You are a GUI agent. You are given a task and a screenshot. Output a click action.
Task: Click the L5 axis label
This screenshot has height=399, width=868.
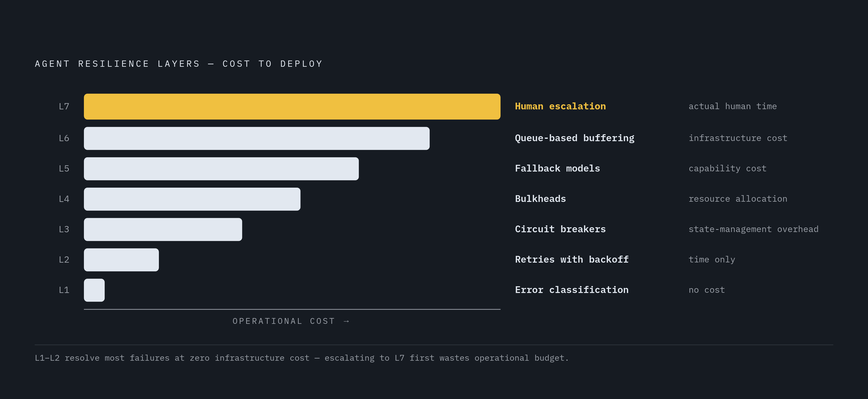(x=64, y=169)
